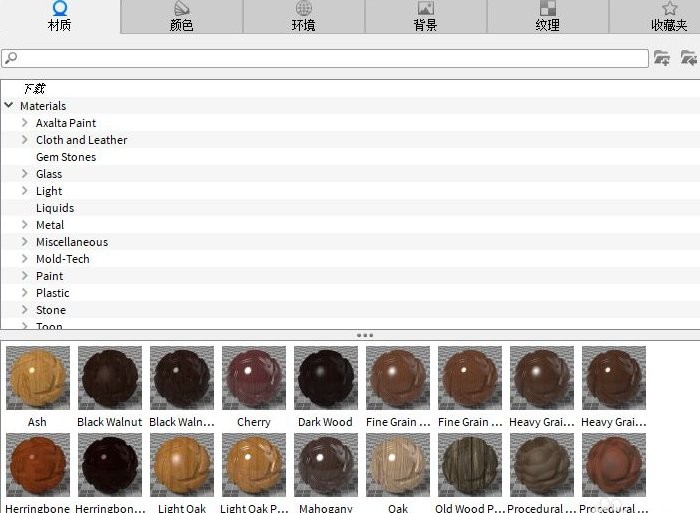This screenshot has width=700, height=513.
Task: Open the 环境 environments tab
Action: (x=304, y=17)
